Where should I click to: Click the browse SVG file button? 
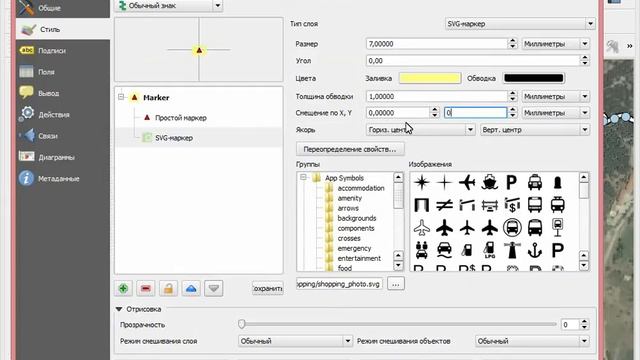[x=396, y=284]
